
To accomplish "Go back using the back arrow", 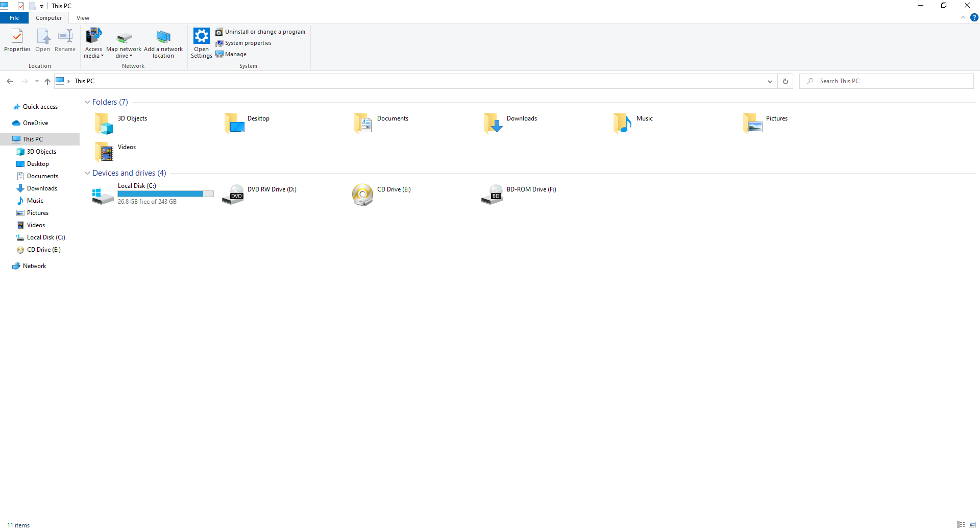I will point(10,81).
